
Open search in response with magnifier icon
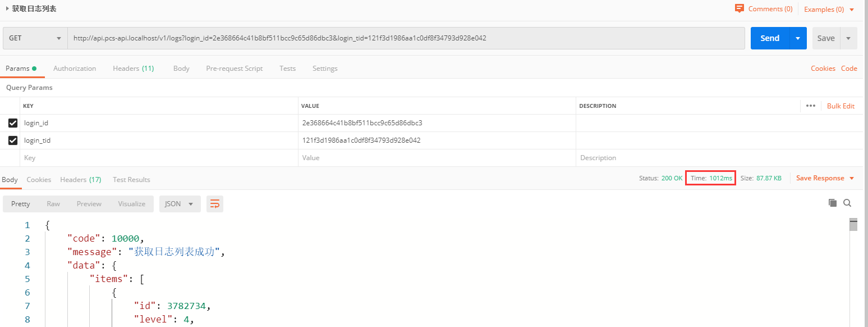847,203
